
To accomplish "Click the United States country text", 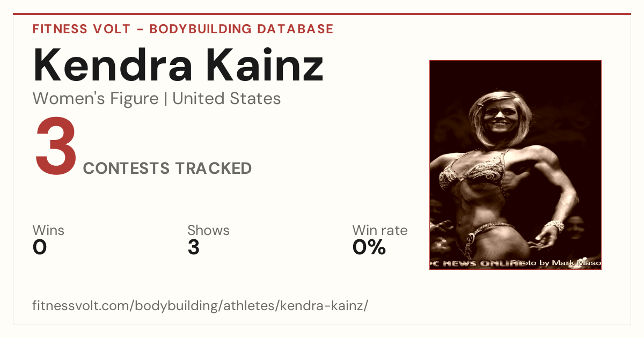I will pyautogui.click(x=226, y=99).
